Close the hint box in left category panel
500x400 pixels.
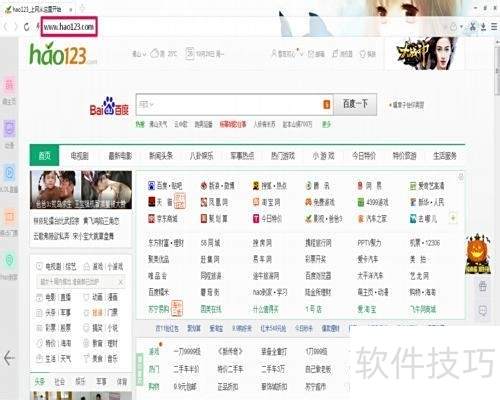coord(121,282)
